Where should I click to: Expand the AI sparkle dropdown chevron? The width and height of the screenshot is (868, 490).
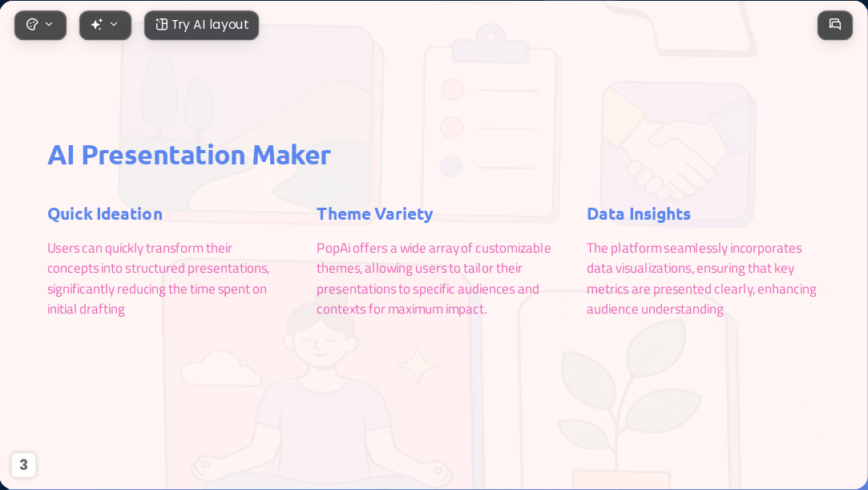click(114, 24)
